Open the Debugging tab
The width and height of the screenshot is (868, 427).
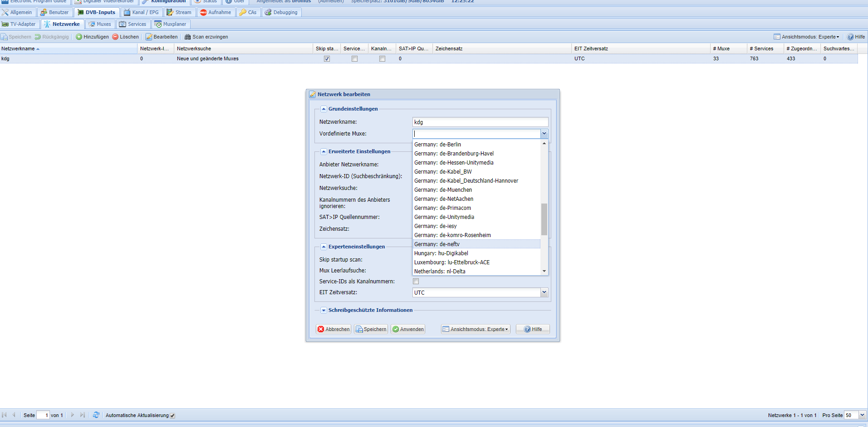point(281,12)
